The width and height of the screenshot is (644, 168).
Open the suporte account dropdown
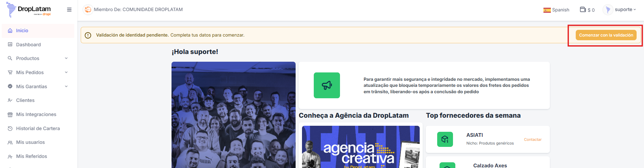click(626, 9)
